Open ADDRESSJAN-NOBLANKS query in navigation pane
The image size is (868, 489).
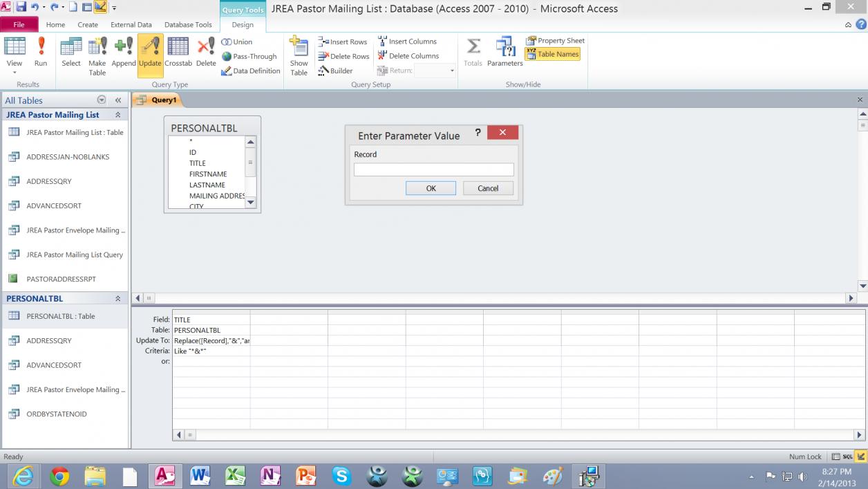68,157
